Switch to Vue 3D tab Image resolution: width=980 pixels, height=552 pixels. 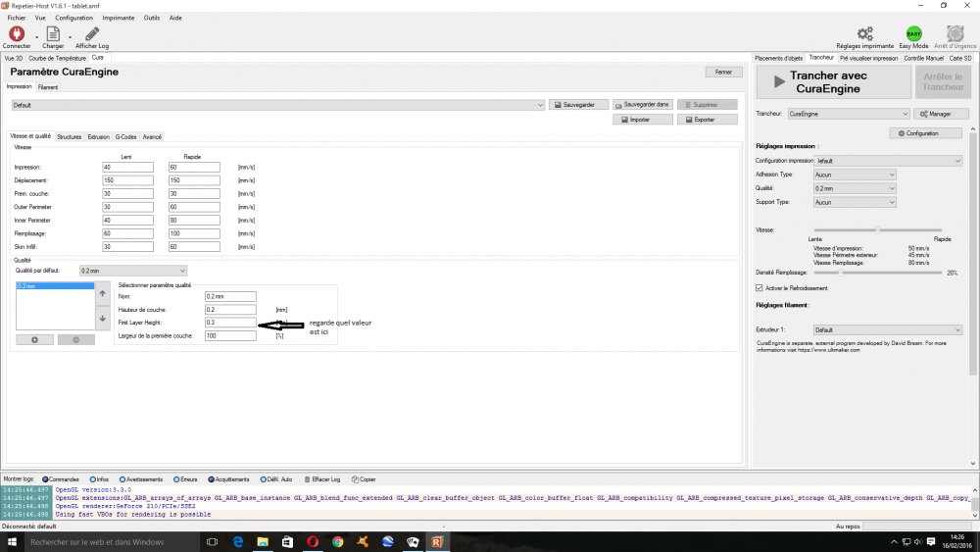click(x=13, y=58)
